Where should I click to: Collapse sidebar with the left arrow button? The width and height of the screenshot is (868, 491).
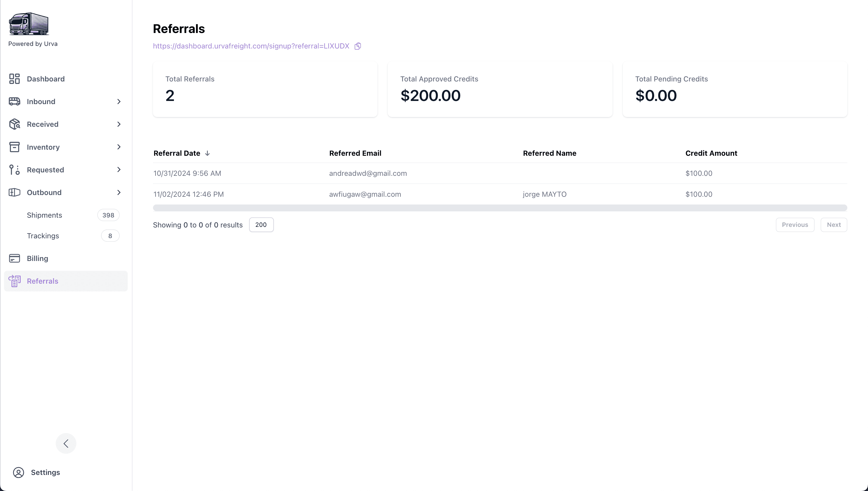pos(66,443)
